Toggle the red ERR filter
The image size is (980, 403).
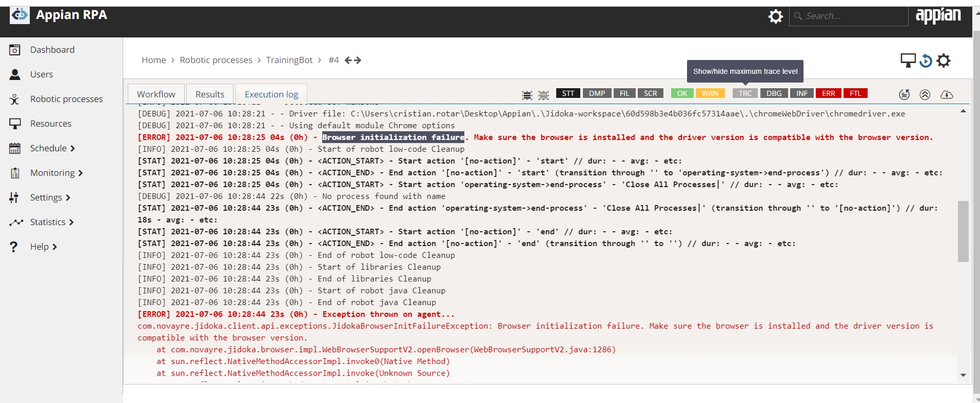(x=829, y=93)
